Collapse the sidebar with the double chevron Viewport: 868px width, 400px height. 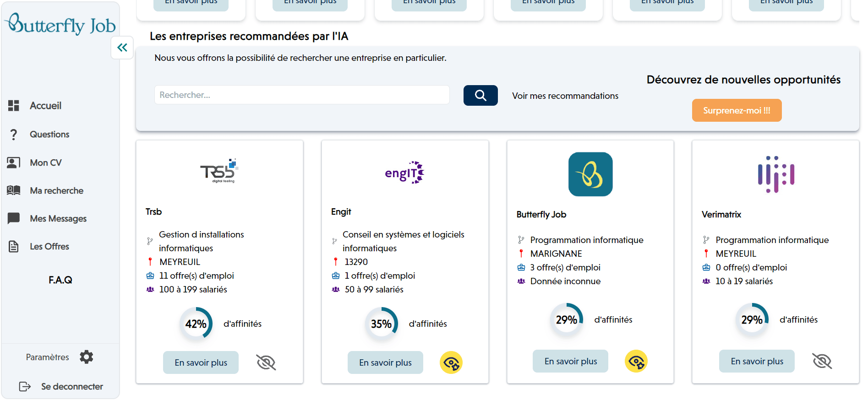(122, 48)
